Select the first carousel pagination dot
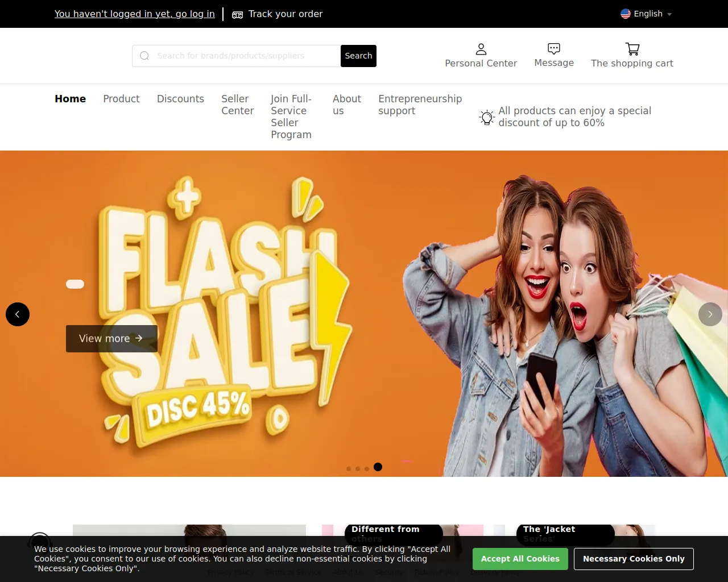728x582 pixels. click(349, 469)
